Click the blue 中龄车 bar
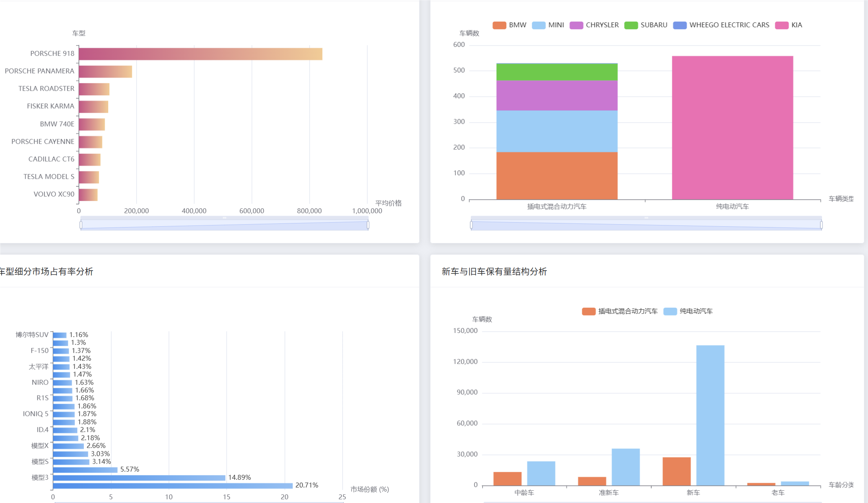868x503 pixels. [x=541, y=473]
